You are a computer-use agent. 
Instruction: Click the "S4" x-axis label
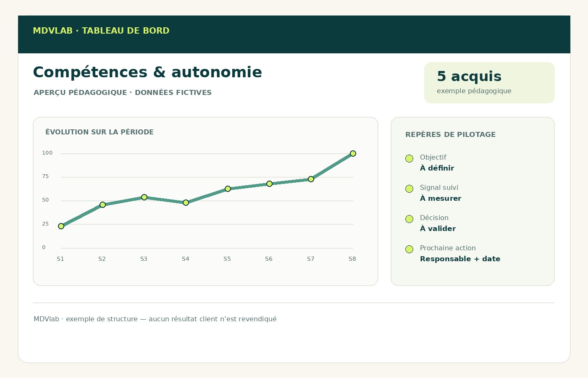186,259
